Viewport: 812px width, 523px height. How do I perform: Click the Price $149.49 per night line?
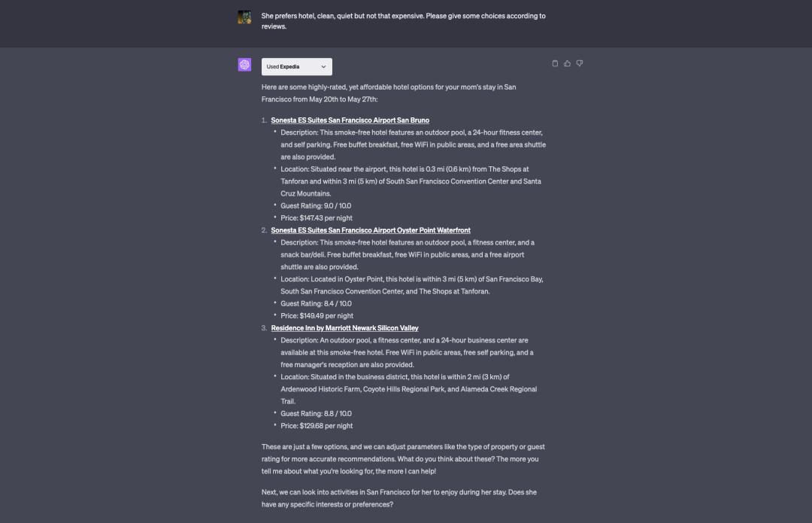point(317,315)
